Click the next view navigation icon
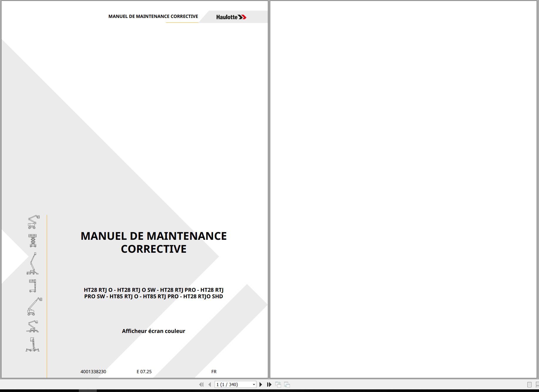Image resolution: width=539 pixels, height=392 pixels. pyautogui.click(x=287, y=384)
